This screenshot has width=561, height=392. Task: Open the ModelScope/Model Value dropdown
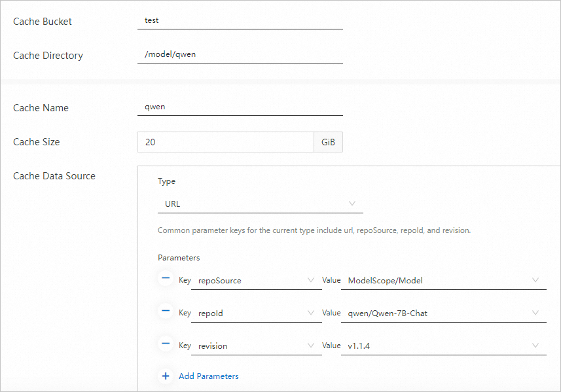click(535, 280)
